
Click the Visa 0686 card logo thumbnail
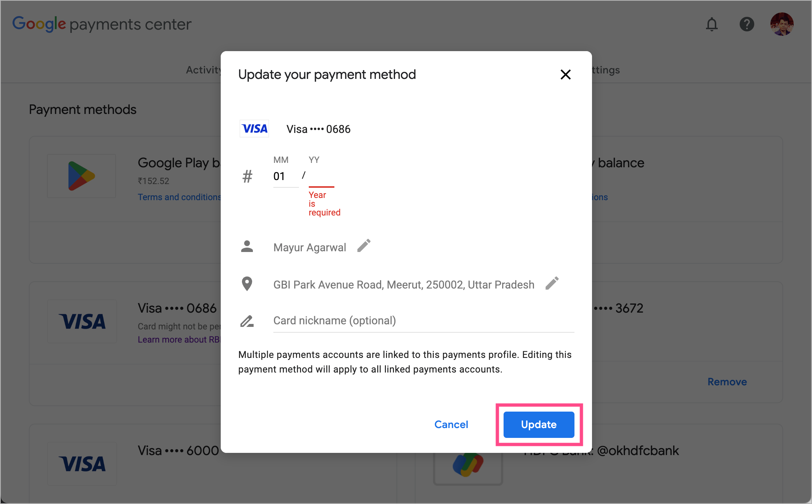click(82, 321)
